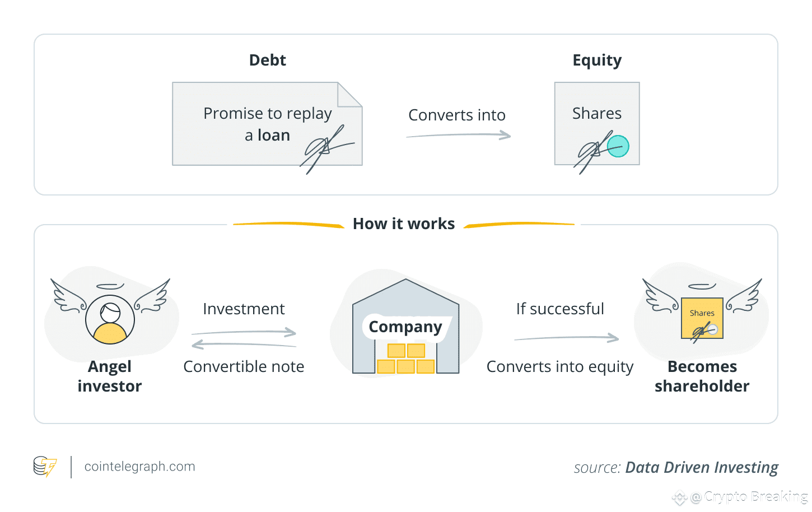
Task: Click the Becomes shareholder label
Action: point(702,376)
